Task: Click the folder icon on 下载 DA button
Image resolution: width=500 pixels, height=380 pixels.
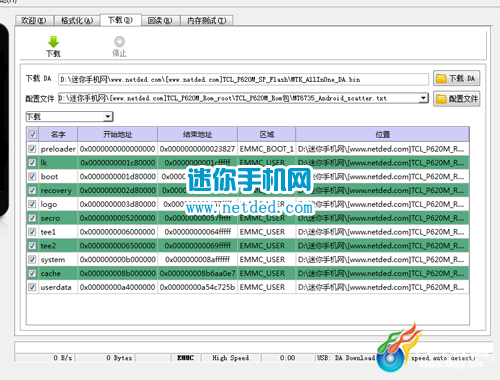Action: [x=441, y=79]
